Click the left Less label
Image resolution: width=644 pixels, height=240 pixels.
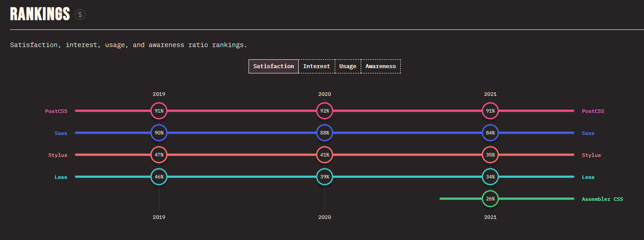coord(61,177)
